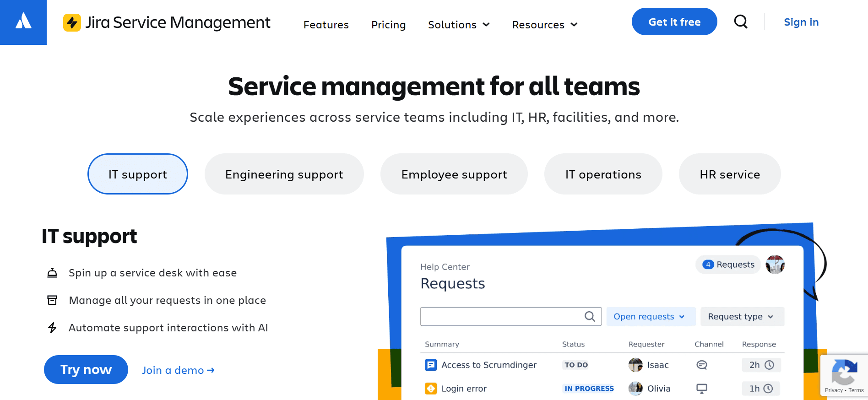Image resolution: width=868 pixels, height=400 pixels.
Task: Click the monitor channel icon for Olivia
Action: click(x=702, y=389)
